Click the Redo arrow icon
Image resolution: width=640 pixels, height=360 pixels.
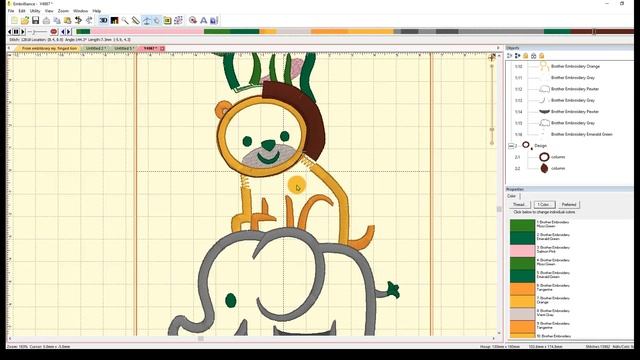click(x=89, y=20)
